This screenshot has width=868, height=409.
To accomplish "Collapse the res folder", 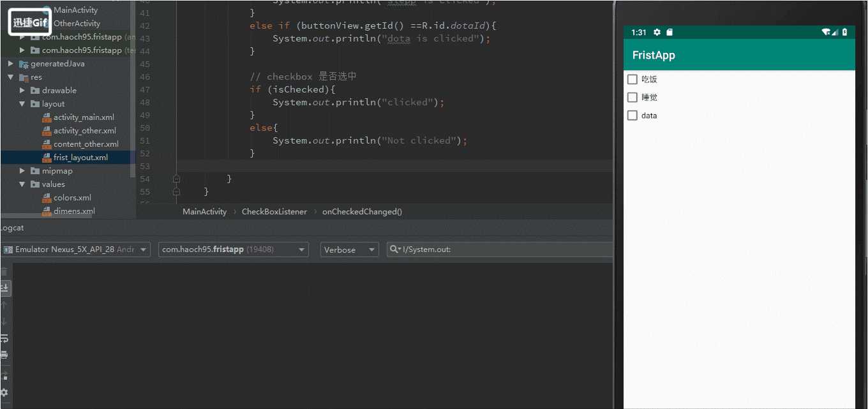I will pyautogui.click(x=11, y=77).
